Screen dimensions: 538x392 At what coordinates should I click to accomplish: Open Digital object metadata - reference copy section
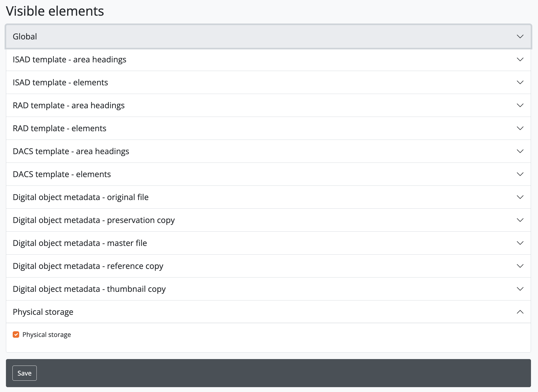88,266
